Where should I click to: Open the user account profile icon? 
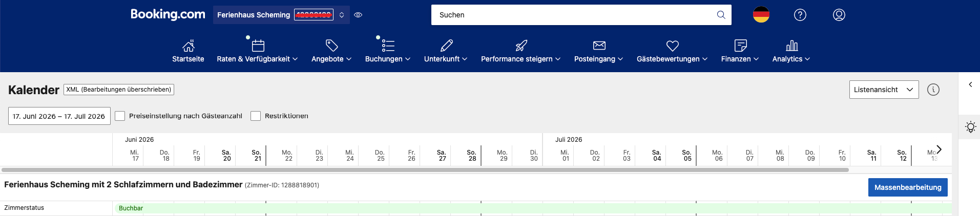point(839,15)
